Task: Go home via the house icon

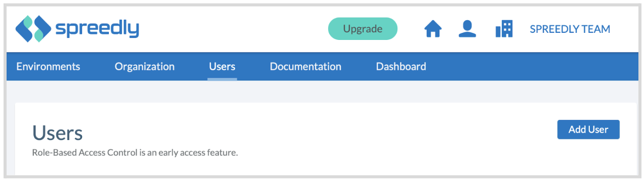Action: click(x=433, y=29)
